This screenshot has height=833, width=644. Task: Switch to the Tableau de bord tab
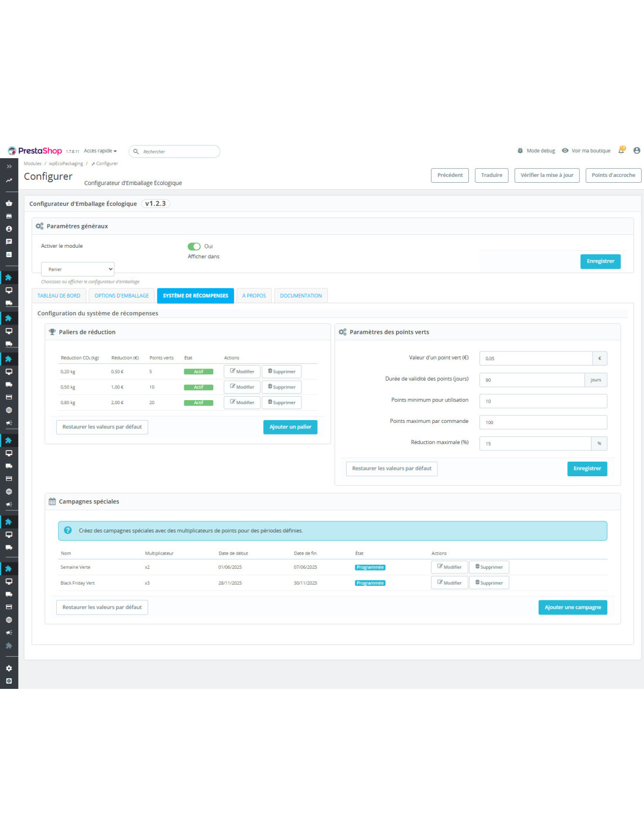pos(59,296)
